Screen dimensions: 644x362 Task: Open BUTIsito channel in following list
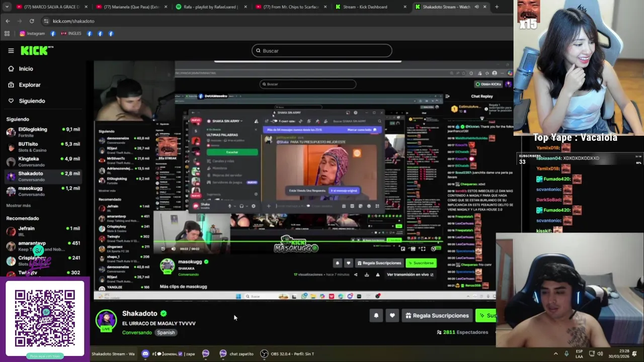(43, 146)
